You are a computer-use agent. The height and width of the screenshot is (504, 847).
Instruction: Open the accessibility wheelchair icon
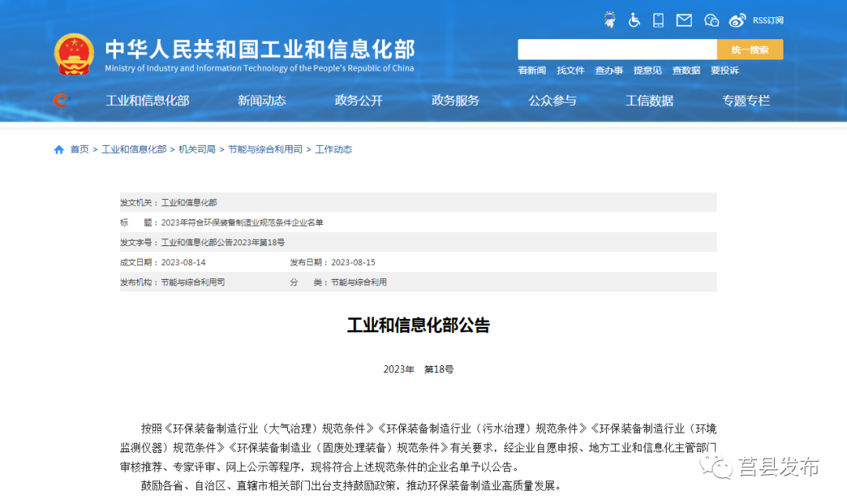pyautogui.click(x=634, y=20)
